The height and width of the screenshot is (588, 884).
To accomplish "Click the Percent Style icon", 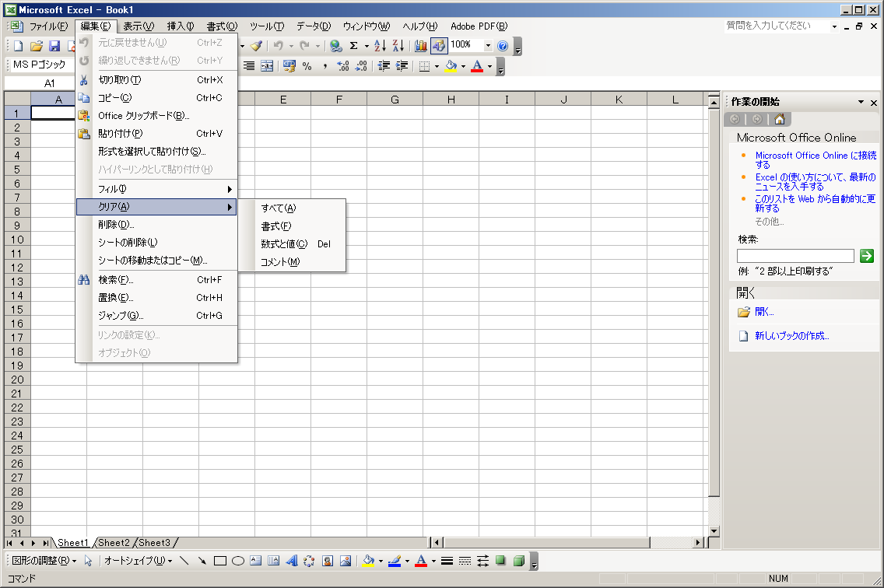I will [307, 66].
